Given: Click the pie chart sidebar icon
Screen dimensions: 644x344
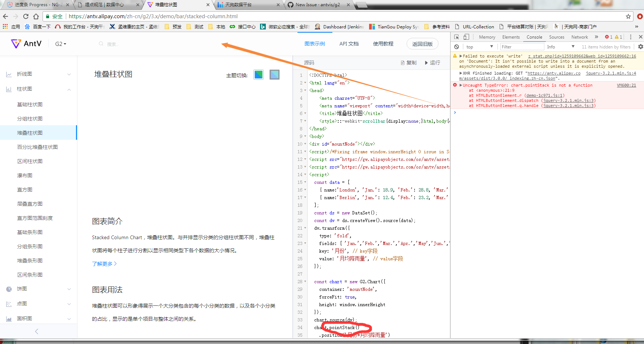Looking at the screenshot, I should 9,289.
